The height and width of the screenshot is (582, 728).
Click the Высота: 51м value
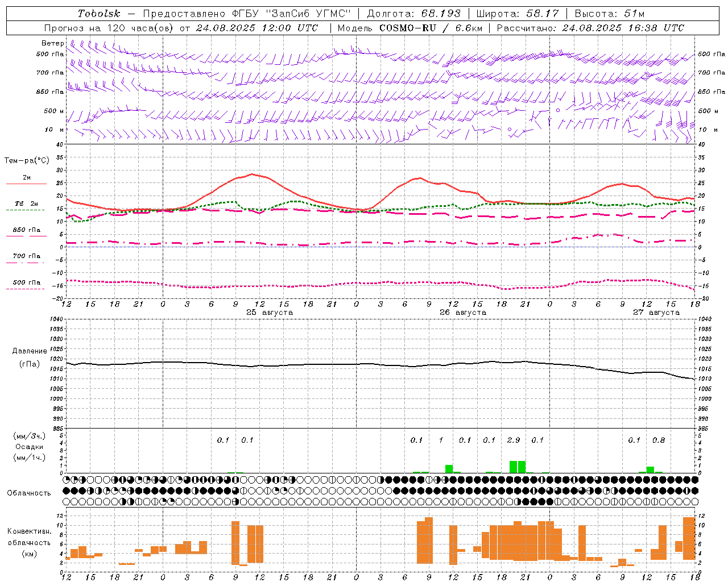tap(610, 14)
